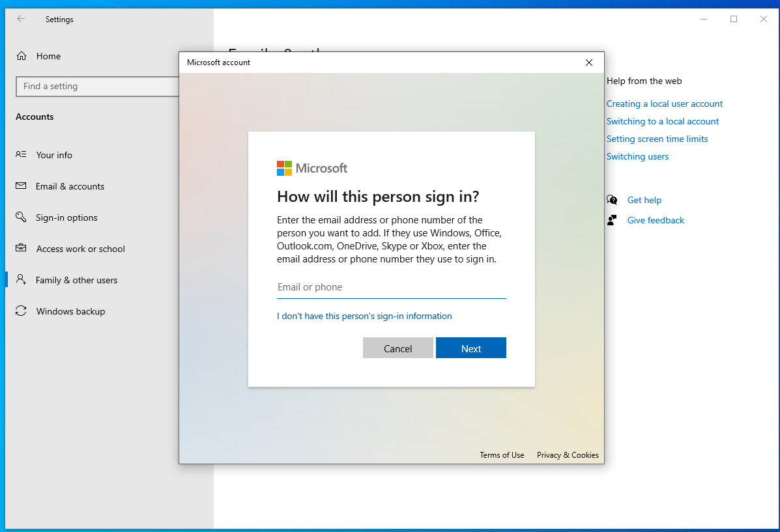Click the Find a setting search box
This screenshot has width=780, height=532.
pos(98,87)
